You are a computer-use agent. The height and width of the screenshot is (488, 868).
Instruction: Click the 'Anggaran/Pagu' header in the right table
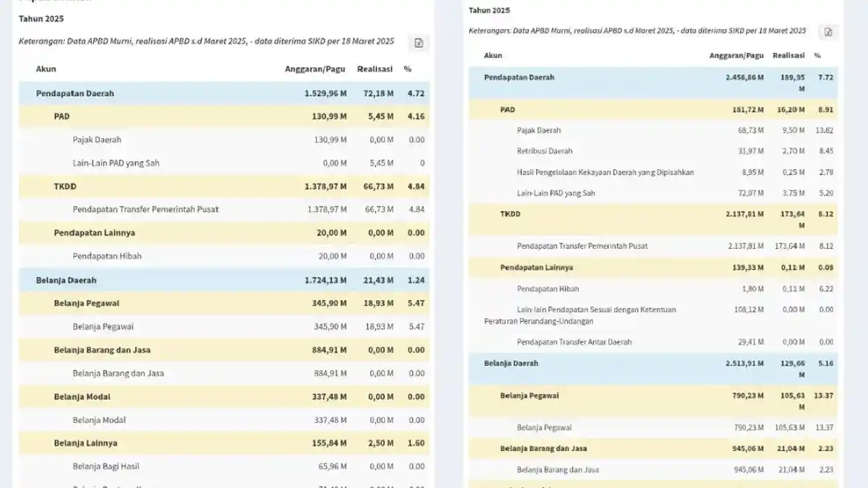pyautogui.click(x=736, y=56)
